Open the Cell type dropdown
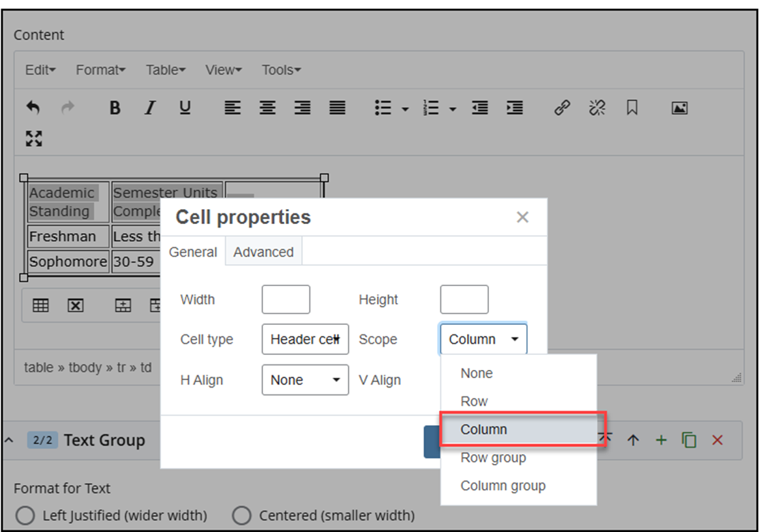Image resolution: width=767 pixels, height=532 pixels. coord(305,339)
